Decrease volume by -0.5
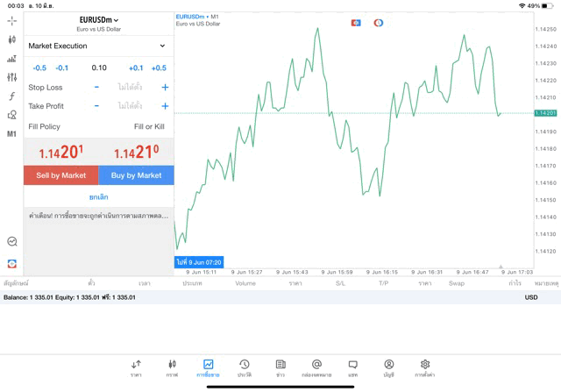Image resolution: width=561 pixels, height=392 pixels. [x=39, y=68]
